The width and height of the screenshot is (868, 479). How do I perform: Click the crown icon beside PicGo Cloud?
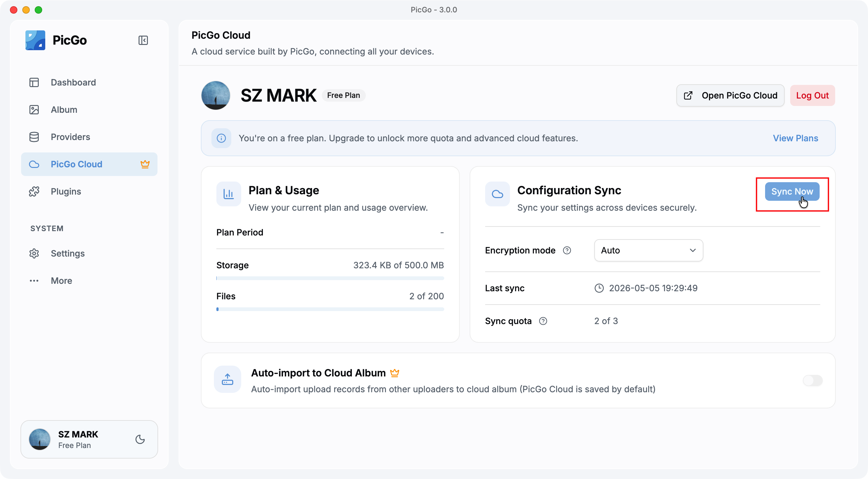pyautogui.click(x=145, y=164)
